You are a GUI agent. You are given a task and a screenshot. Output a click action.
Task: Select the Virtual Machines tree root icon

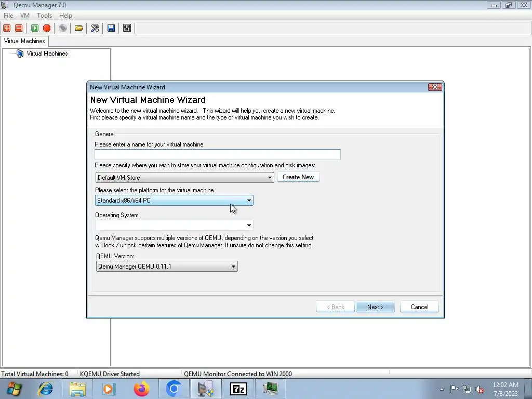[x=20, y=54]
